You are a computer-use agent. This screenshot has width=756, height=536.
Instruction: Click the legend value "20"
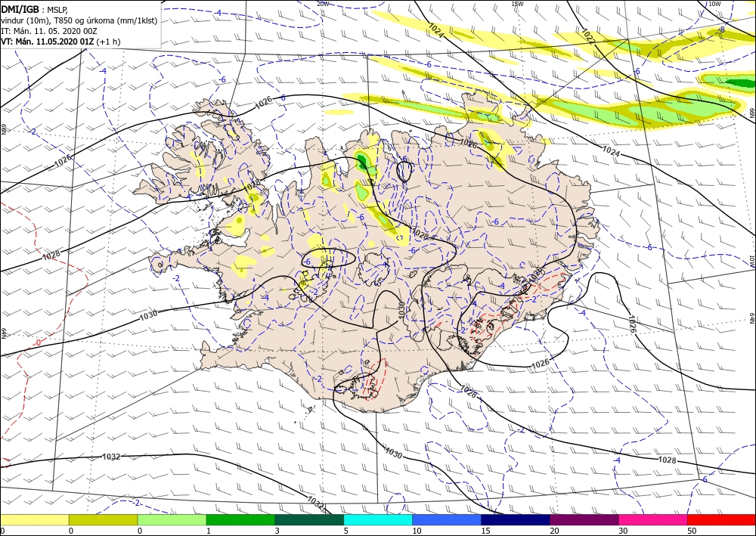(554, 531)
